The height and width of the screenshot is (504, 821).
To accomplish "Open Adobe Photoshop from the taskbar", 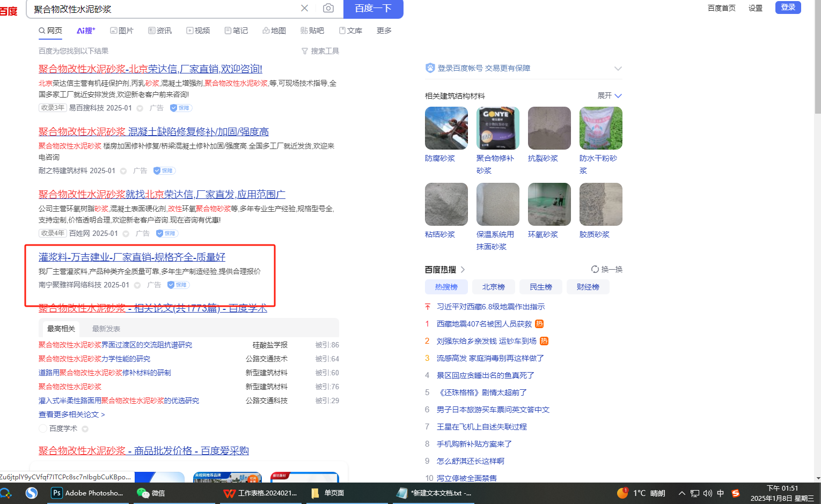I will click(87, 493).
